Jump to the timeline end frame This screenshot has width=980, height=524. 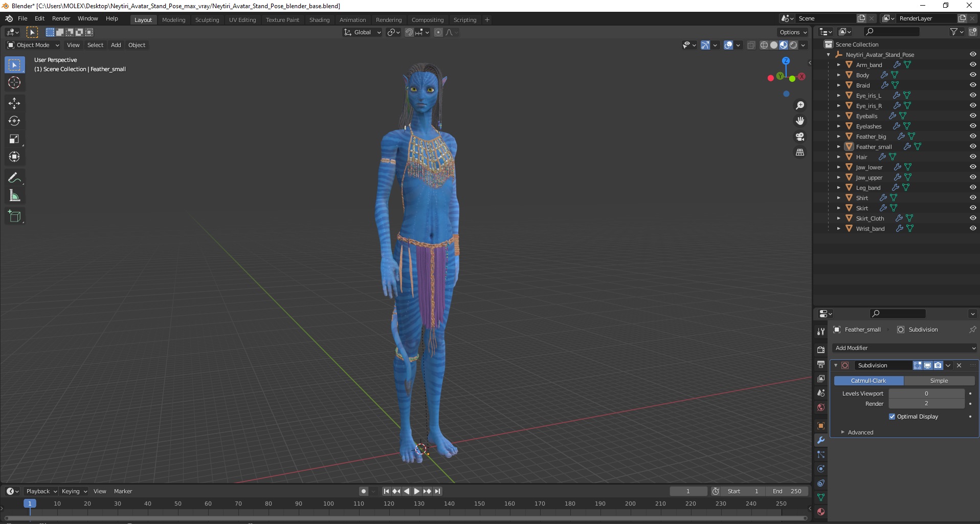coord(438,491)
